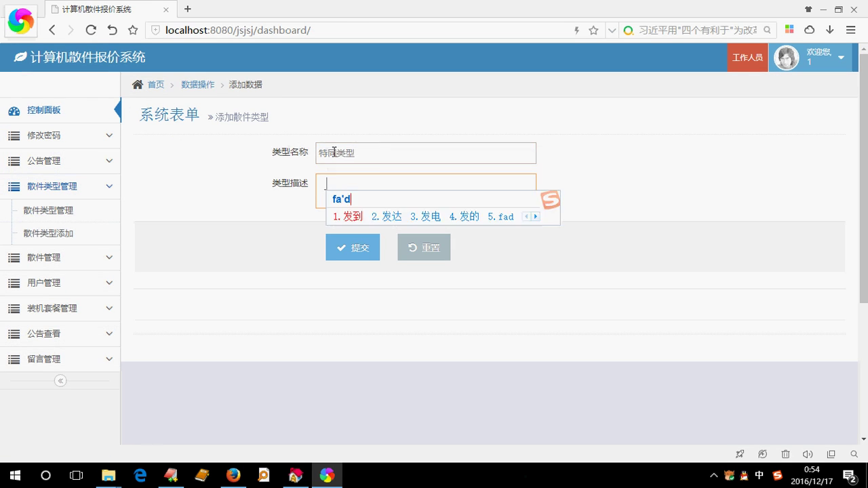Click the 类型描述 text area
868x488 pixels.
[x=426, y=191]
